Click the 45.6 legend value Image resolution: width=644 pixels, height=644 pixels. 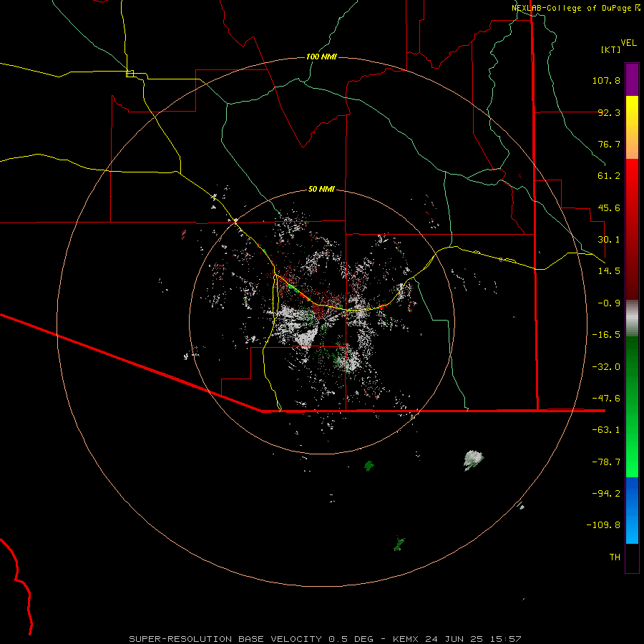(x=609, y=208)
